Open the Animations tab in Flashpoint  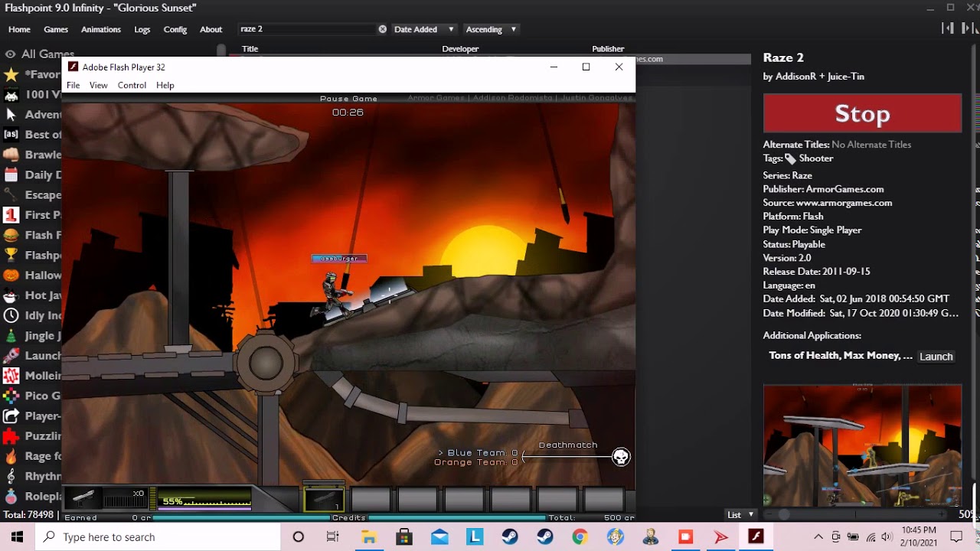point(101,29)
